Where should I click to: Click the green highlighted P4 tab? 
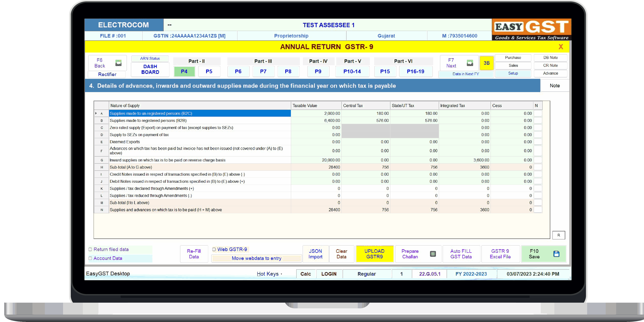(184, 72)
